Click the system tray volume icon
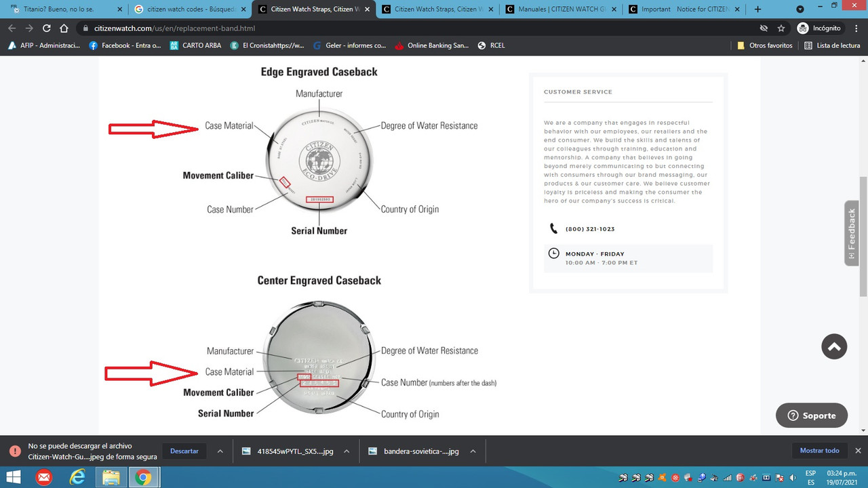The height and width of the screenshot is (488, 868). (792, 477)
